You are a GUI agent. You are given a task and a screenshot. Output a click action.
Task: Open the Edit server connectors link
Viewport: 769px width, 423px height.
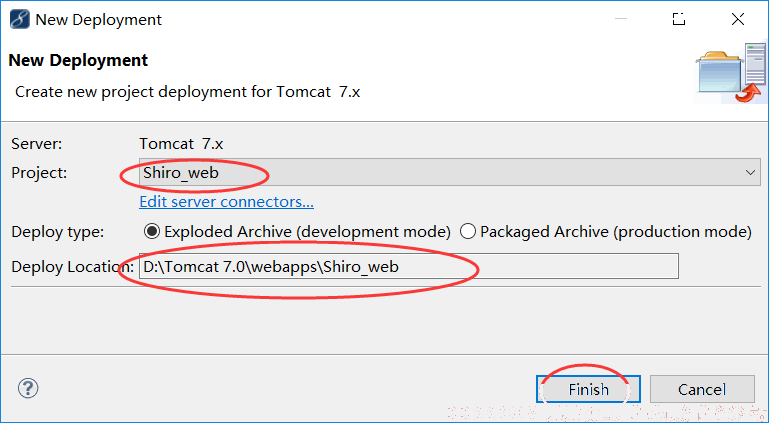[227, 202]
